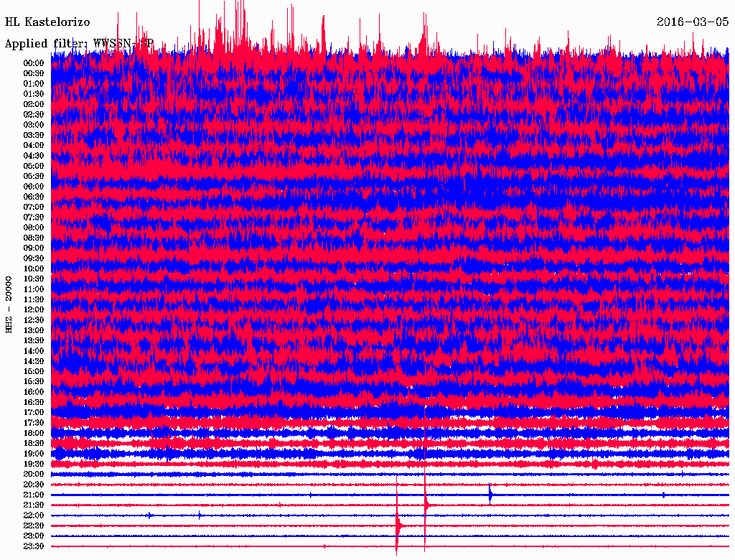The width and height of the screenshot is (735, 560).
Task: Select the 16:00 time label
Action: point(34,392)
